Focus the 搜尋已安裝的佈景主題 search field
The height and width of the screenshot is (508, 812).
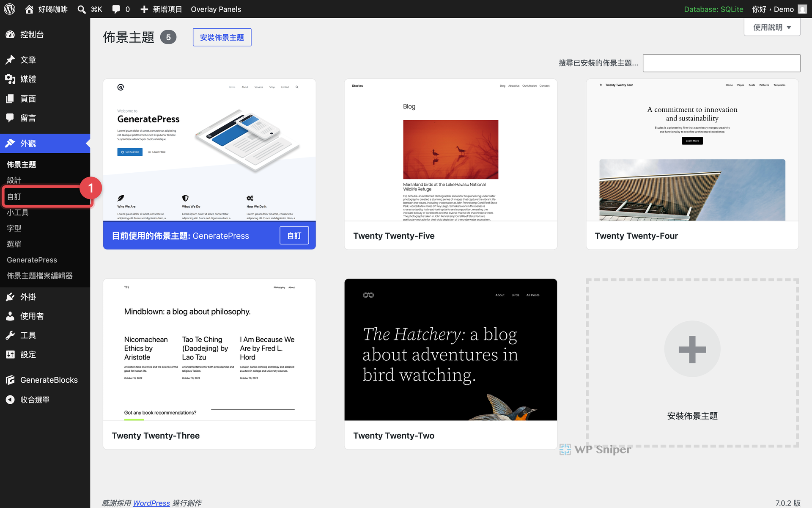[x=721, y=63]
